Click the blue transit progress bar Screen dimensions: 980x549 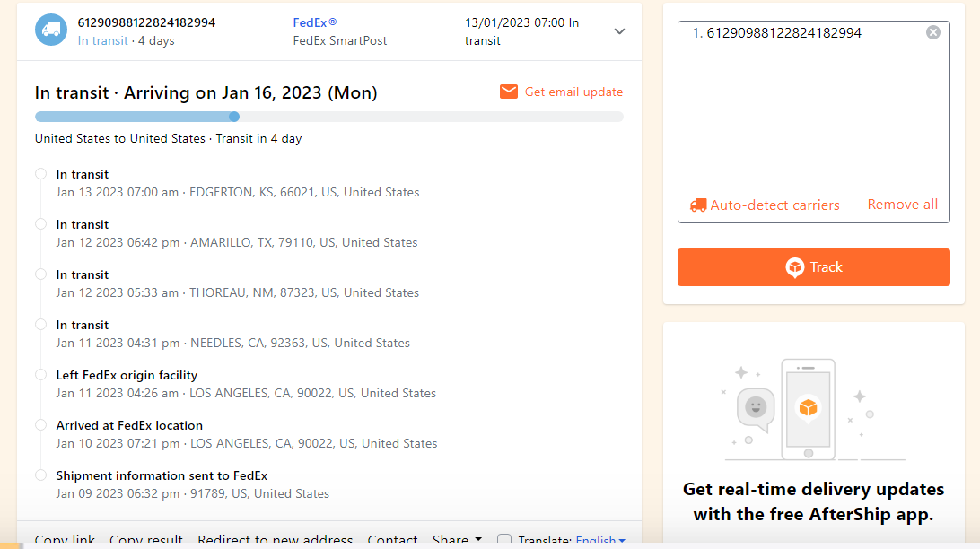[135, 117]
